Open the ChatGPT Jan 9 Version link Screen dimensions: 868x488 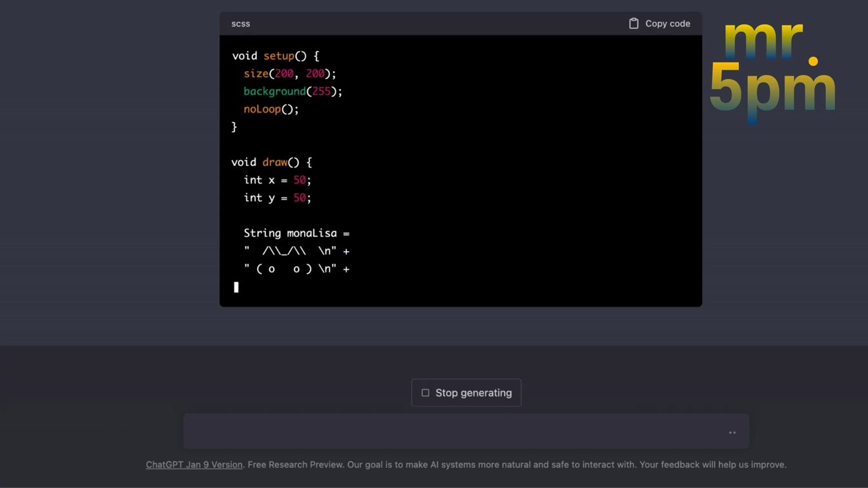coord(194,465)
